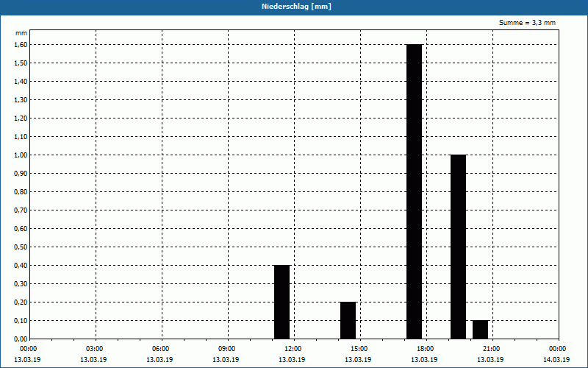Click the 14.03.19 date label
This screenshot has height=368, width=588.
pos(556,359)
